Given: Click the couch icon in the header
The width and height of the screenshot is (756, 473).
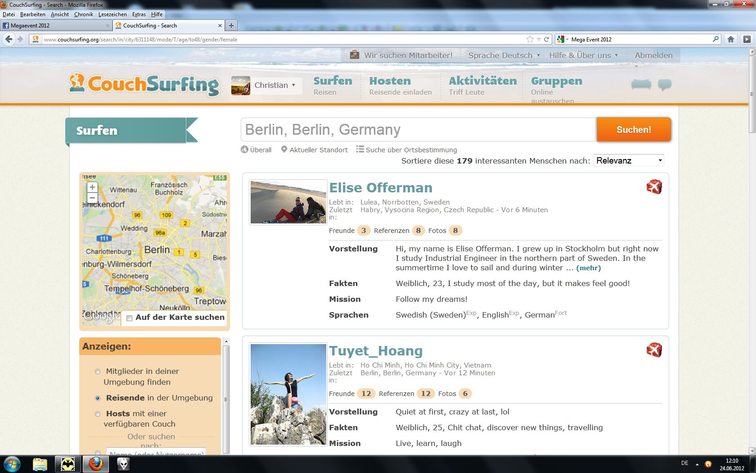Looking at the screenshot, I should pyautogui.click(x=641, y=84).
